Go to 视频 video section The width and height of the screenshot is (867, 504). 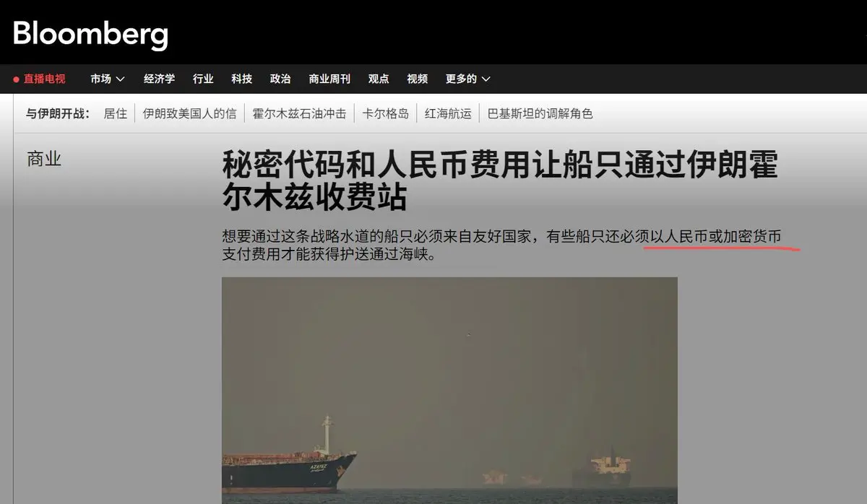(x=417, y=79)
